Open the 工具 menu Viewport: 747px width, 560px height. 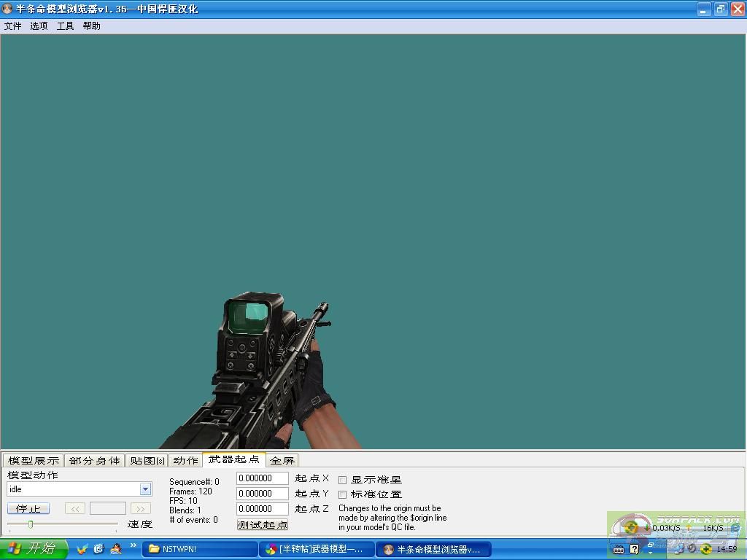click(x=66, y=26)
